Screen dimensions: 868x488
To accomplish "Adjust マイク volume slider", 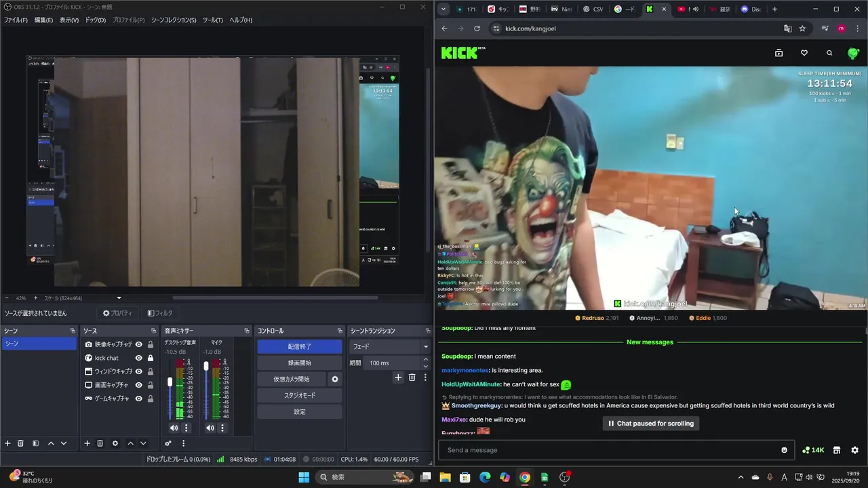I will [x=206, y=366].
